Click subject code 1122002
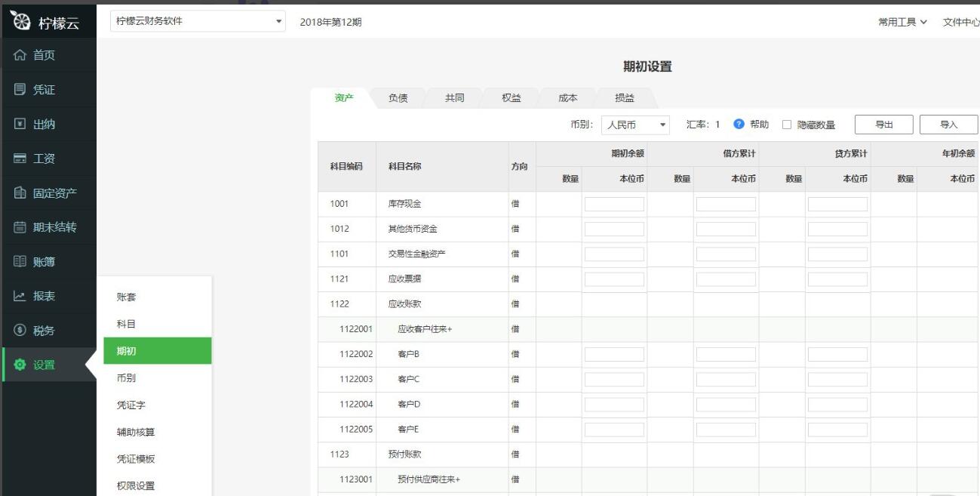This screenshot has height=496, width=980. coord(356,354)
